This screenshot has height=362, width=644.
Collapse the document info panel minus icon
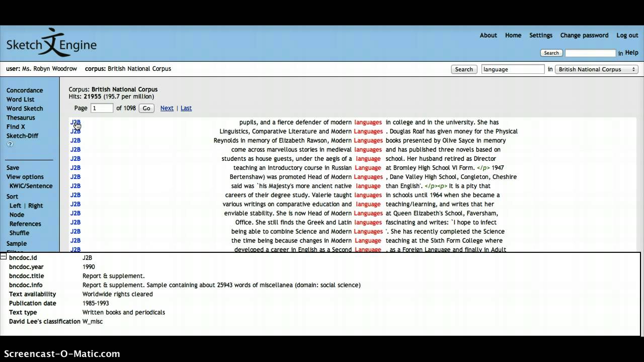pos(3,257)
